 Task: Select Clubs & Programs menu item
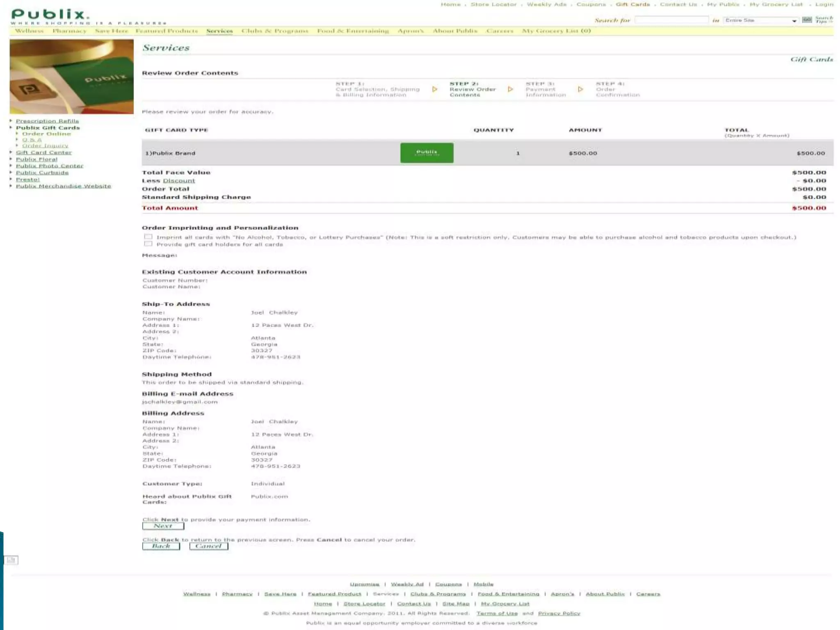pyautogui.click(x=274, y=31)
